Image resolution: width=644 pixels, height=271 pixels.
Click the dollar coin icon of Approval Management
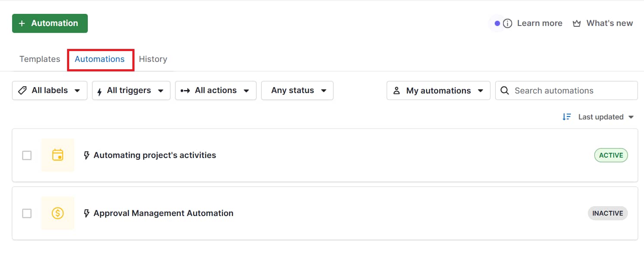58,213
